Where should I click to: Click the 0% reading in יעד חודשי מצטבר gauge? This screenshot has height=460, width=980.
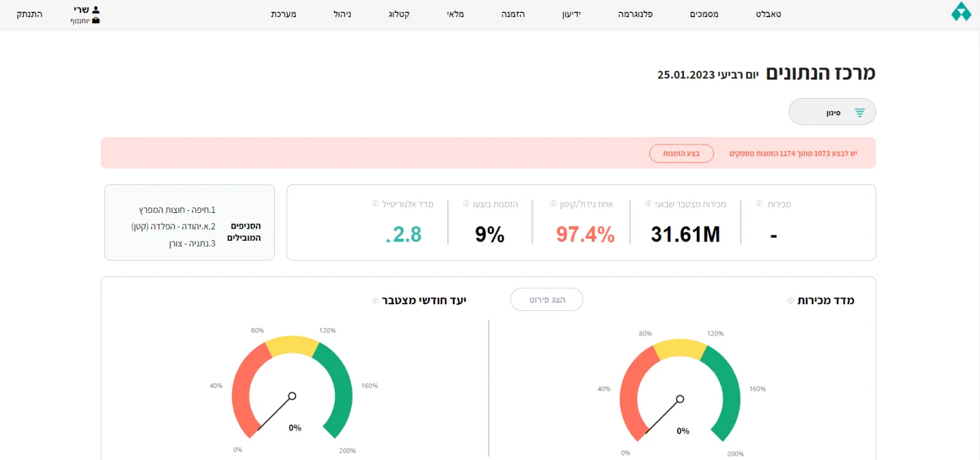point(295,427)
